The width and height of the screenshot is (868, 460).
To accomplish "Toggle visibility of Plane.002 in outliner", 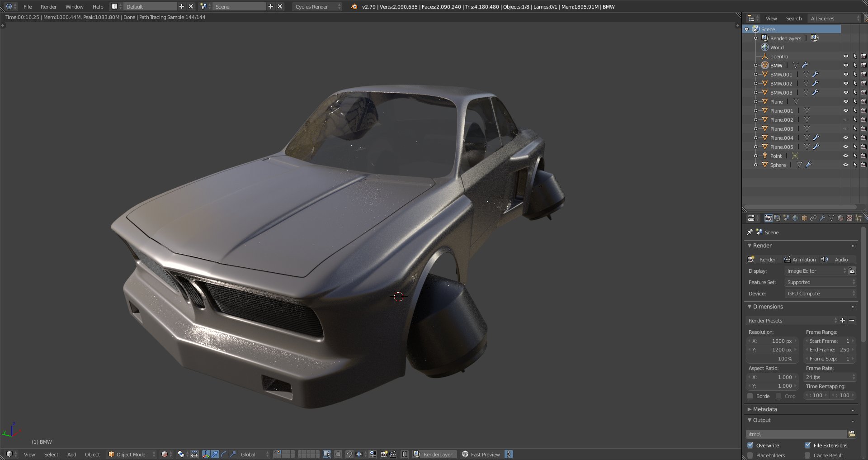I will click(x=845, y=119).
